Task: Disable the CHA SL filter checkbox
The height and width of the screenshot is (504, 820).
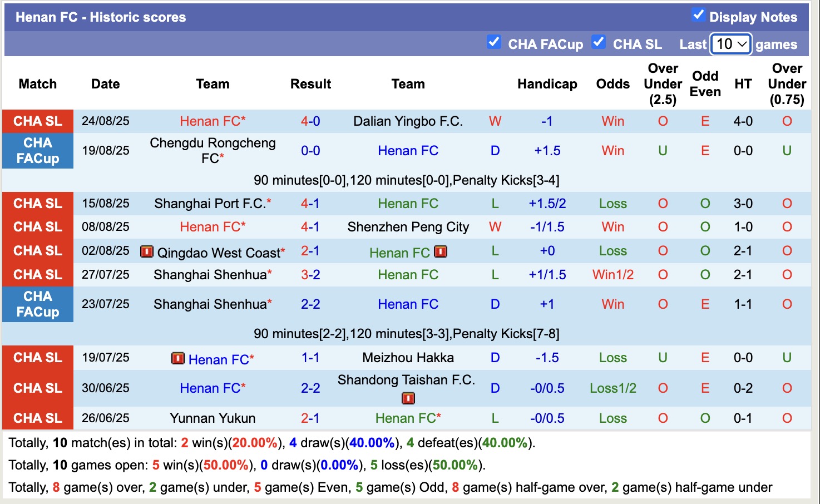Action: pyautogui.click(x=599, y=41)
